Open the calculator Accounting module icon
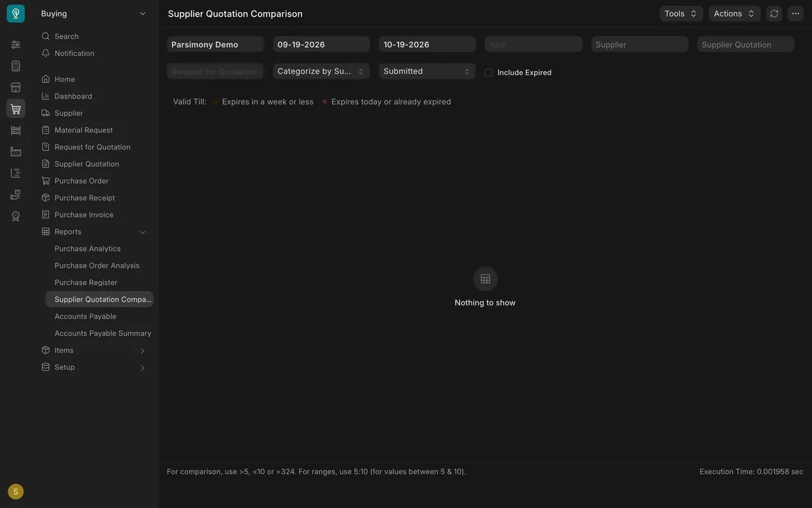The height and width of the screenshot is (508, 812). point(16,66)
